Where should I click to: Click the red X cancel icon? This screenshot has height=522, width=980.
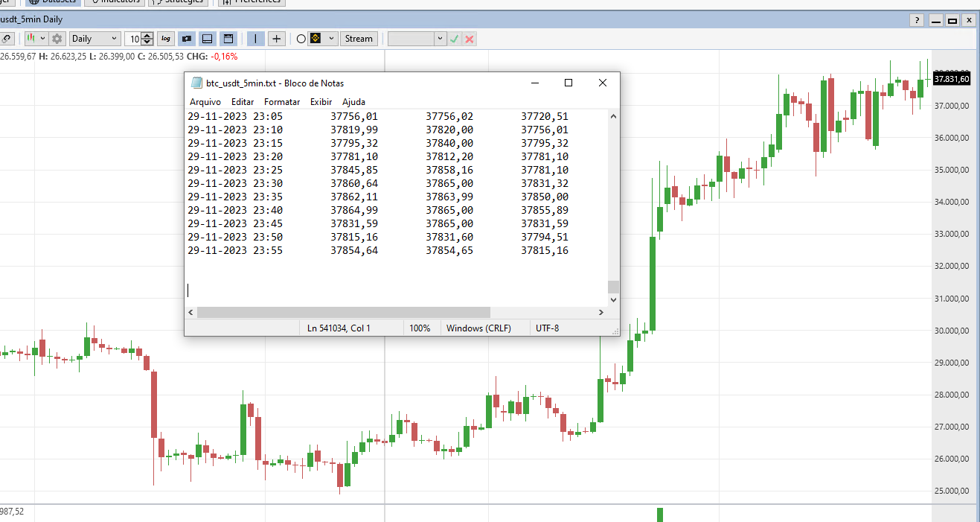470,39
